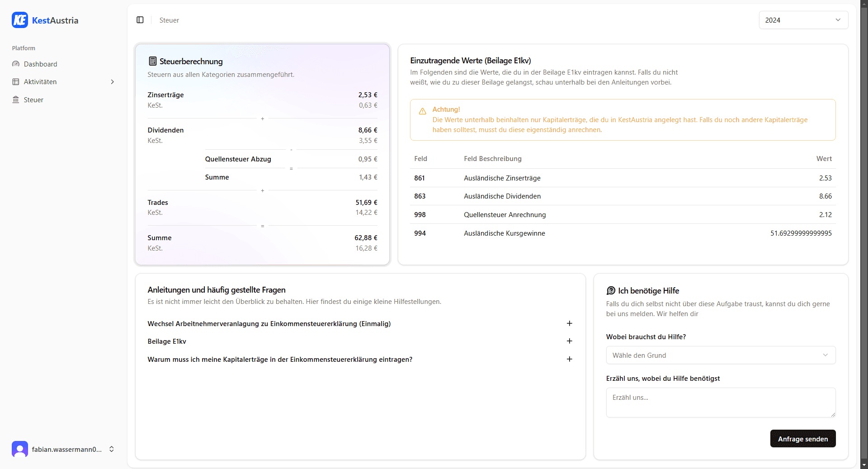Expand Wechsel Arbeitnehmerveranlagung FAQ plus

570,323
